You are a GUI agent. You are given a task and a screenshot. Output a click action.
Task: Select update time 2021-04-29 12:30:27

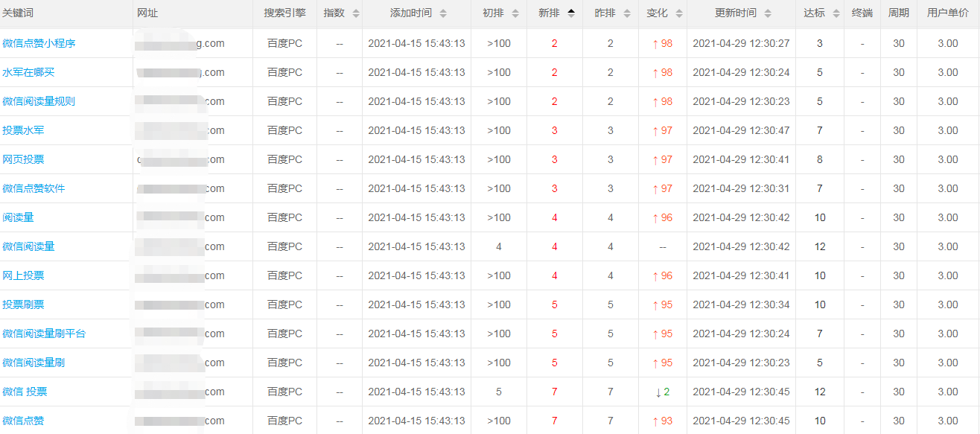tap(741, 43)
